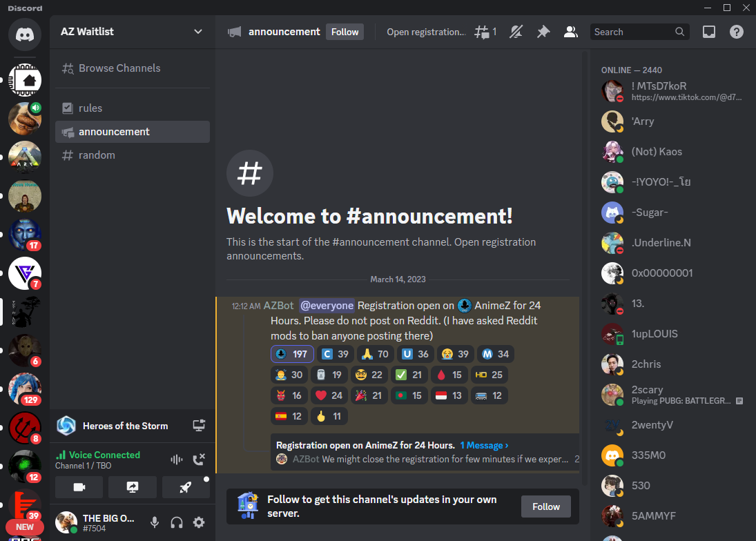Open member 335M0
756x541 pixels.
coord(672,455)
